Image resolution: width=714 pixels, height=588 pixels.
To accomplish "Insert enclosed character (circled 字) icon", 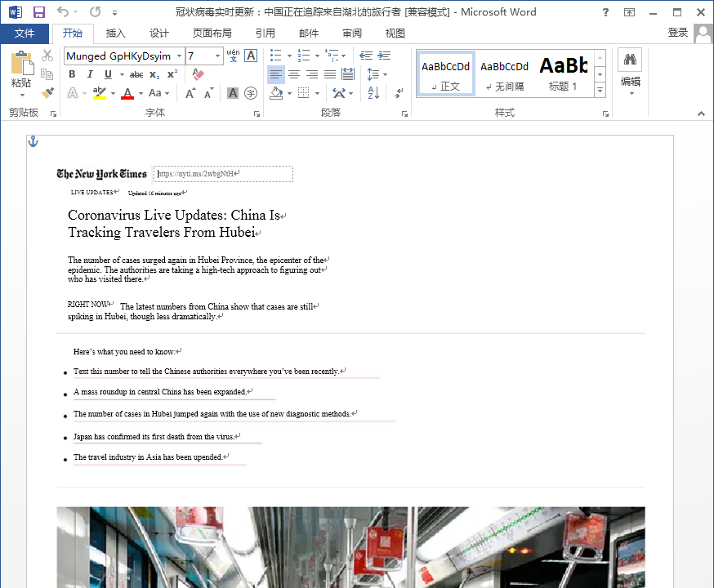I will tap(251, 93).
